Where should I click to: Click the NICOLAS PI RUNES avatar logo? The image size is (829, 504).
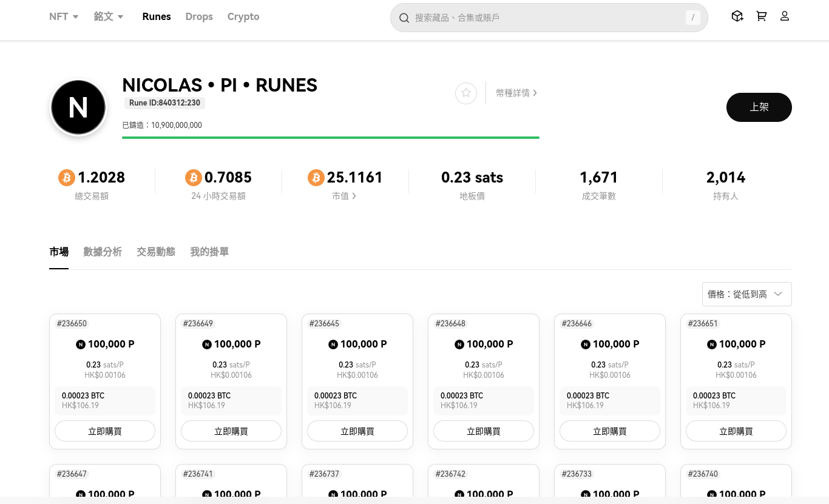pyautogui.click(x=78, y=107)
